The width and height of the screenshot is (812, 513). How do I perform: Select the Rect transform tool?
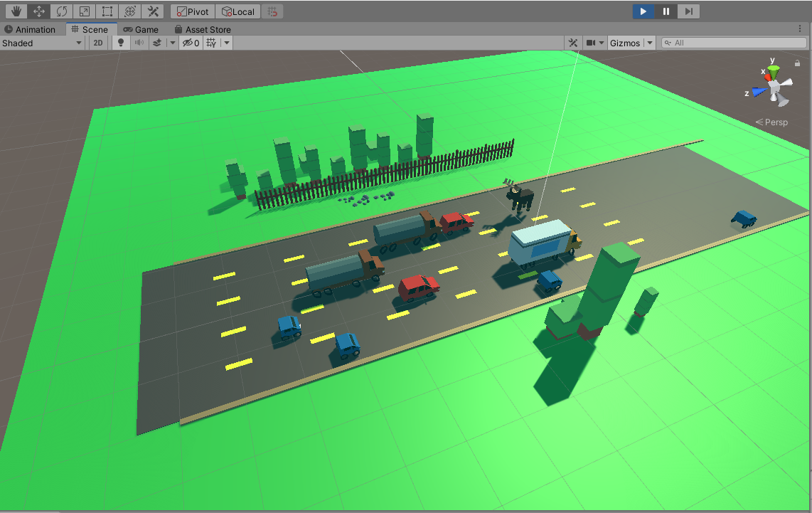(x=107, y=11)
